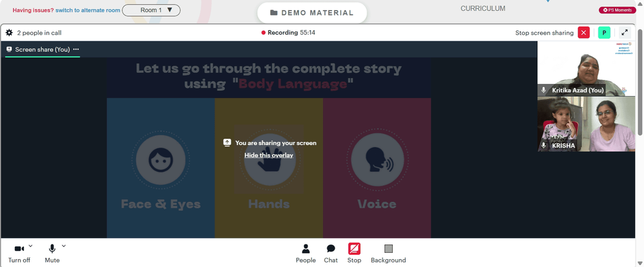Turn off the camera
644x267 pixels.
pos(19,253)
